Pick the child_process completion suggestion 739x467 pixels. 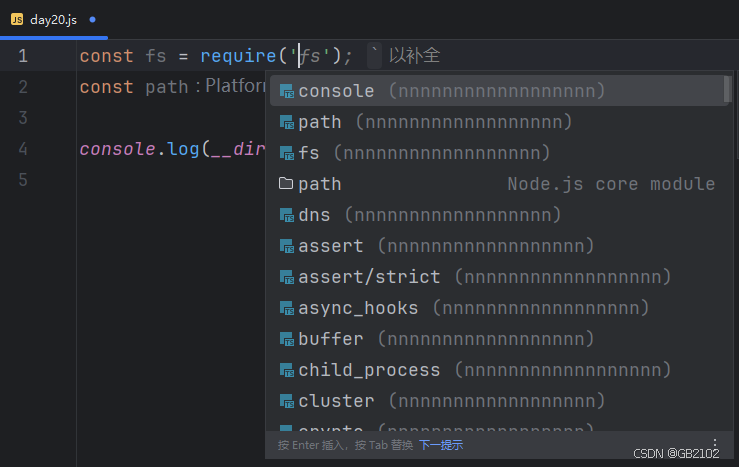(x=497, y=370)
